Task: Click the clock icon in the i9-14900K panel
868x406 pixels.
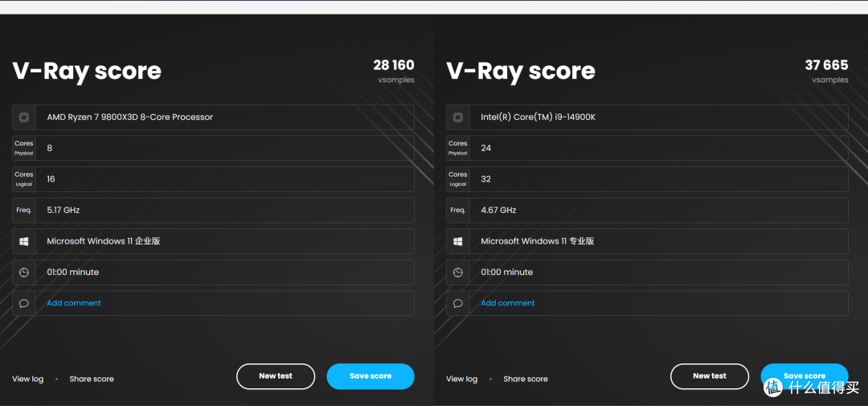Action: (x=458, y=273)
